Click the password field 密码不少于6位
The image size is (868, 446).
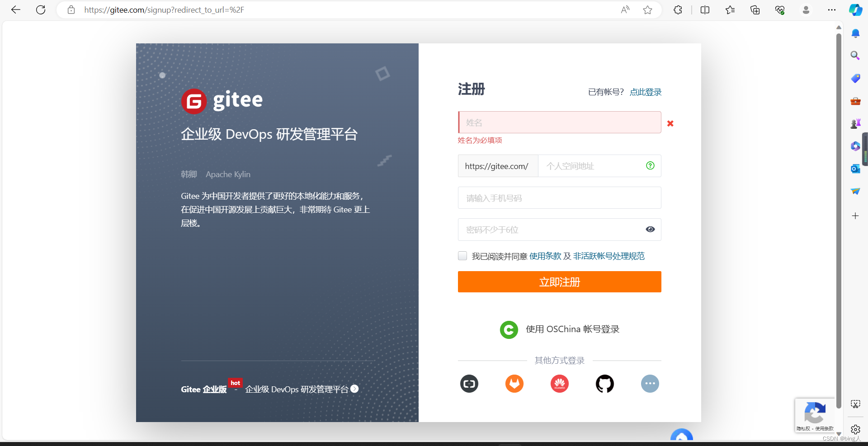tap(560, 230)
